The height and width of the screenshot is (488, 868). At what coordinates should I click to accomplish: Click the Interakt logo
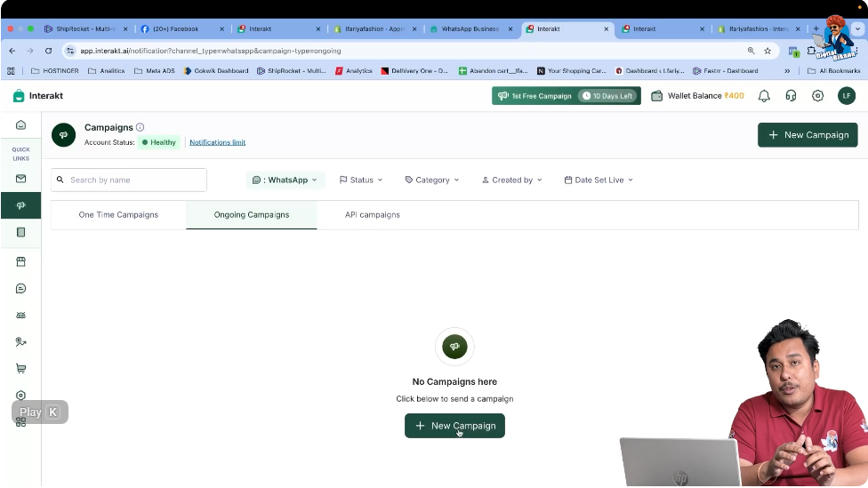tap(37, 96)
